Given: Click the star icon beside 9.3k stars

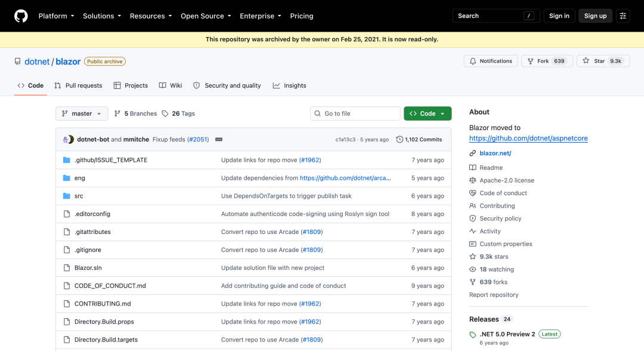Looking at the screenshot, I should pos(473,257).
